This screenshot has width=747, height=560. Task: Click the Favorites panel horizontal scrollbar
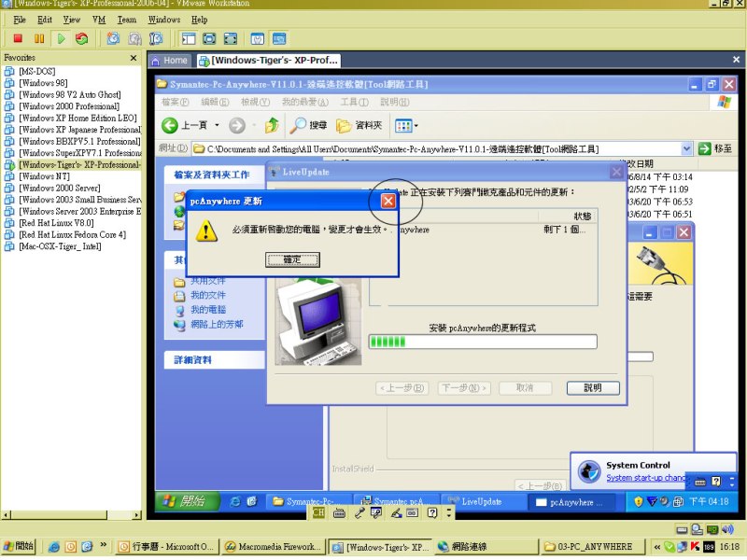click(72, 515)
